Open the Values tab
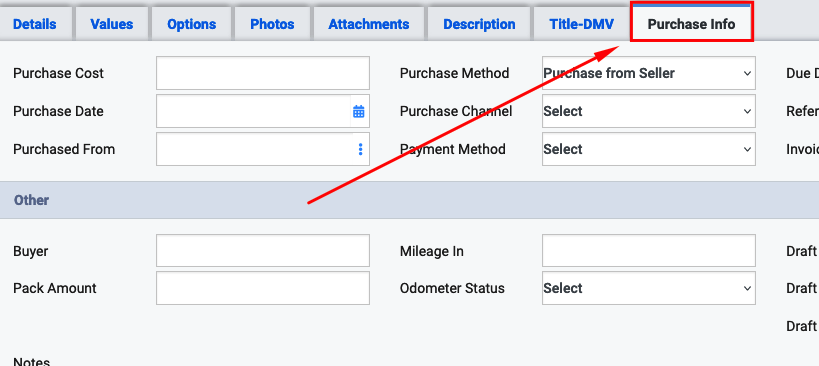 pos(112,24)
